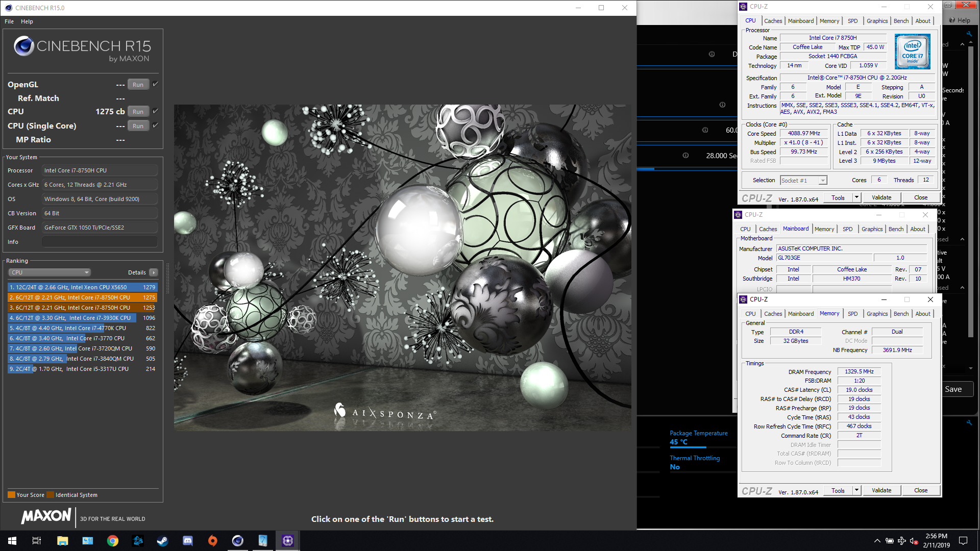Image resolution: width=980 pixels, height=551 pixels.
Task: Click the topmost info icon in the background window
Action: (712, 54)
